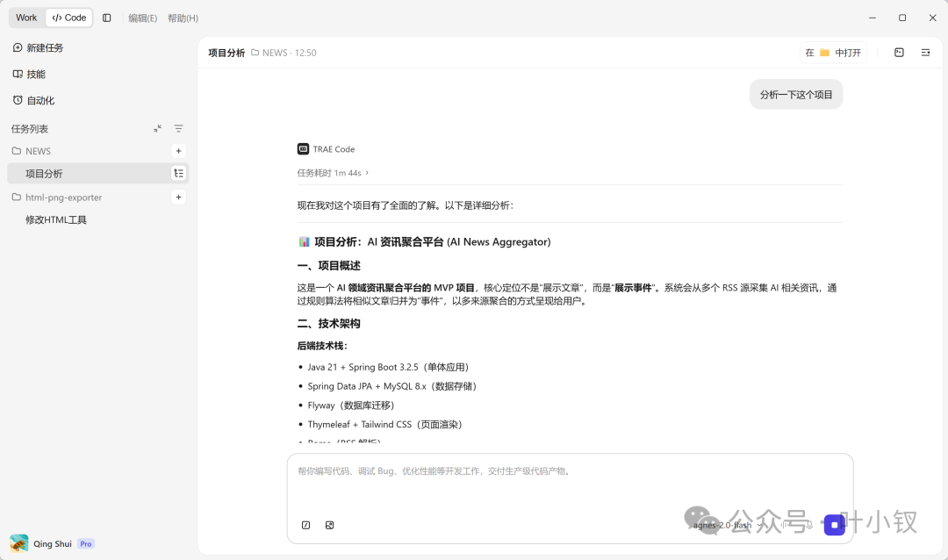The height and width of the screenshot is (560, 948).
Task: Open the terminal panel icon
Action: 899,53
